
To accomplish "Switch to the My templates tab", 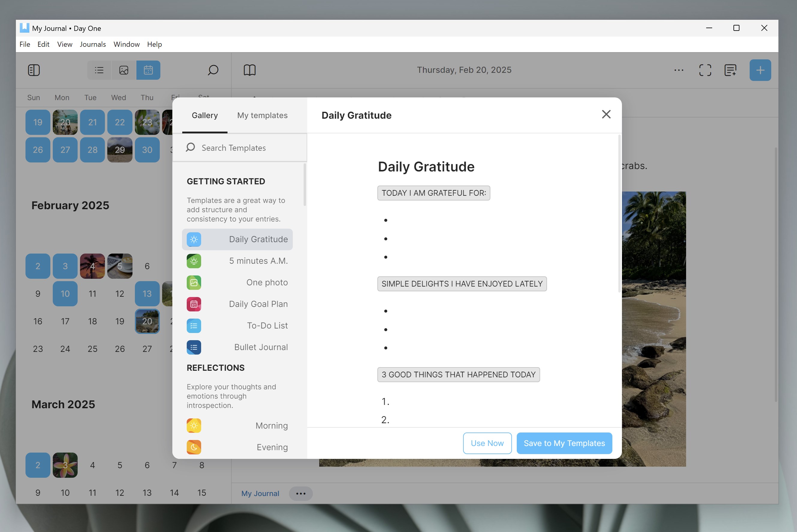I will click(262, 115).
